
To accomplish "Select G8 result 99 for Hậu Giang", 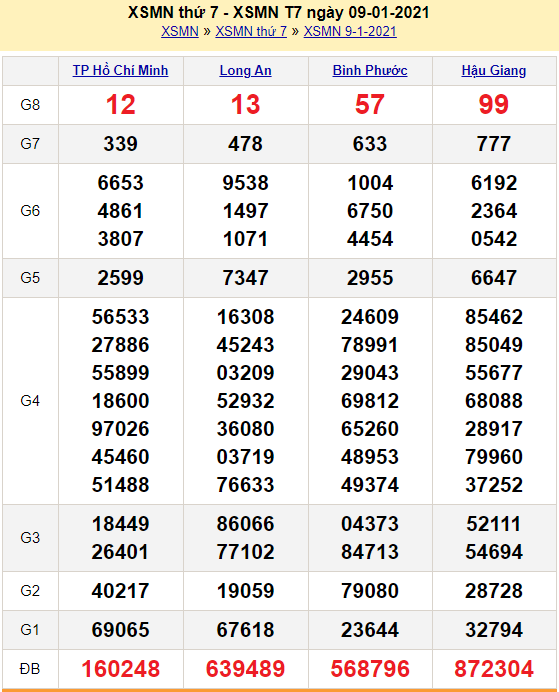I will (x=494, y=105).
